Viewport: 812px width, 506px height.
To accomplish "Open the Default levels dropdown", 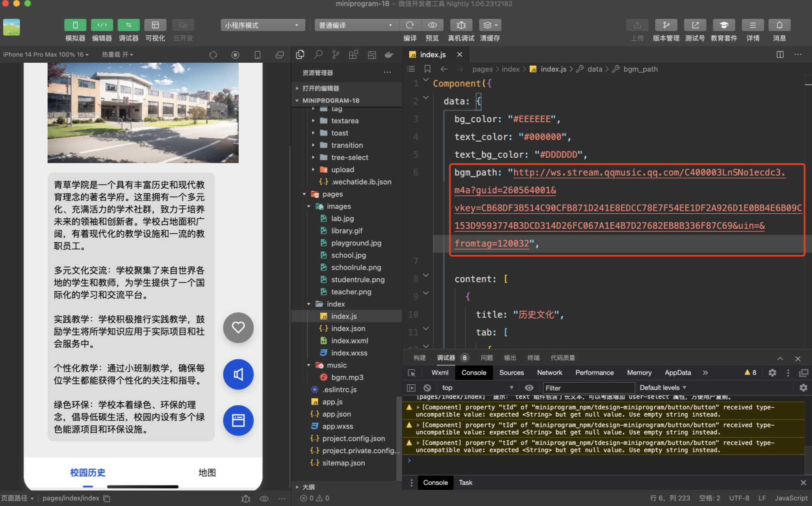I will pyautogui.click(x=663, y=388).
